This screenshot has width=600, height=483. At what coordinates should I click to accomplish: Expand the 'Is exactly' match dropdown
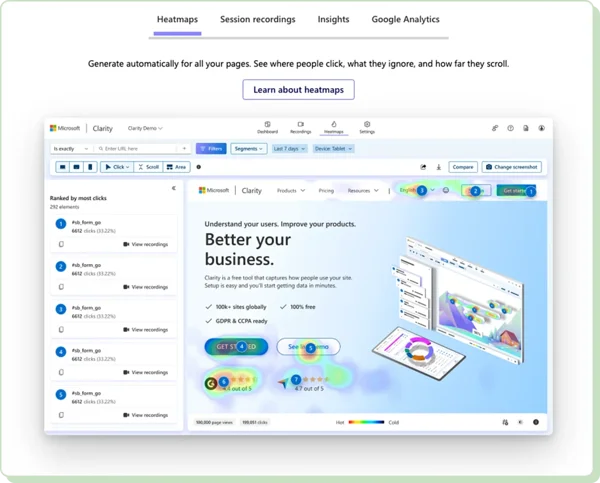[x=71, y=148]
